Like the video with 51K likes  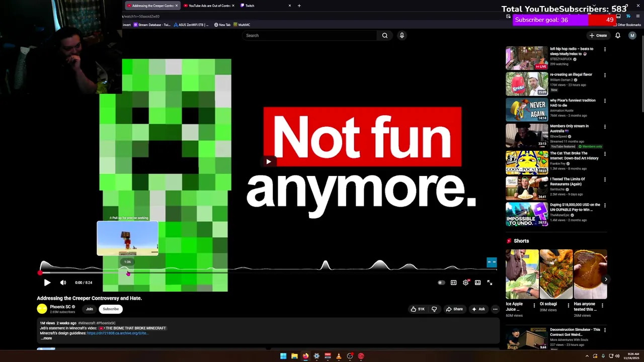418,309
